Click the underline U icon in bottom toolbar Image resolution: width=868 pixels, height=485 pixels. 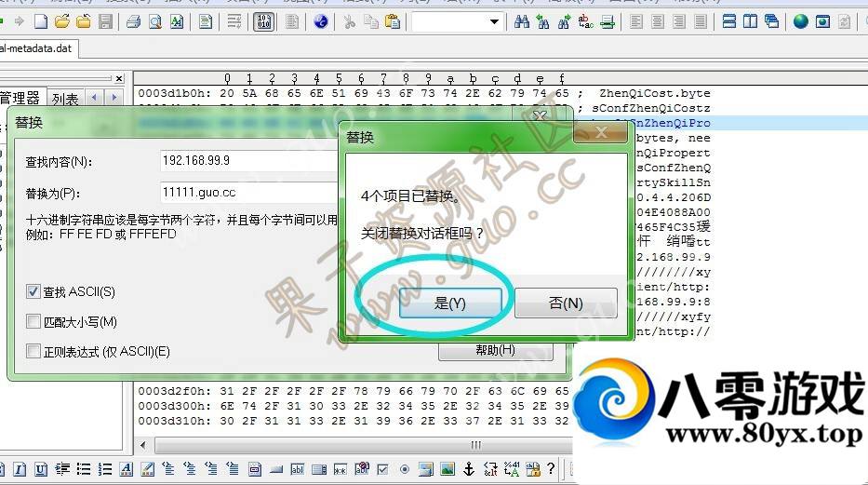point(41,469)
